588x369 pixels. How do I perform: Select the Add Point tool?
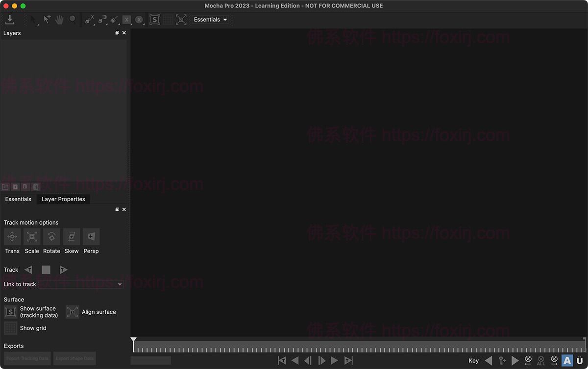tap(47, 19)
